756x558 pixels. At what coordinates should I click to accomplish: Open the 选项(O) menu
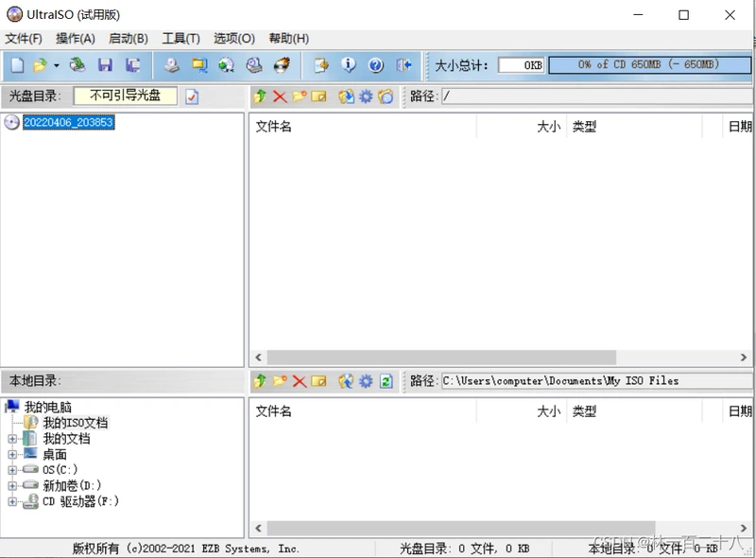coord(234,39)
